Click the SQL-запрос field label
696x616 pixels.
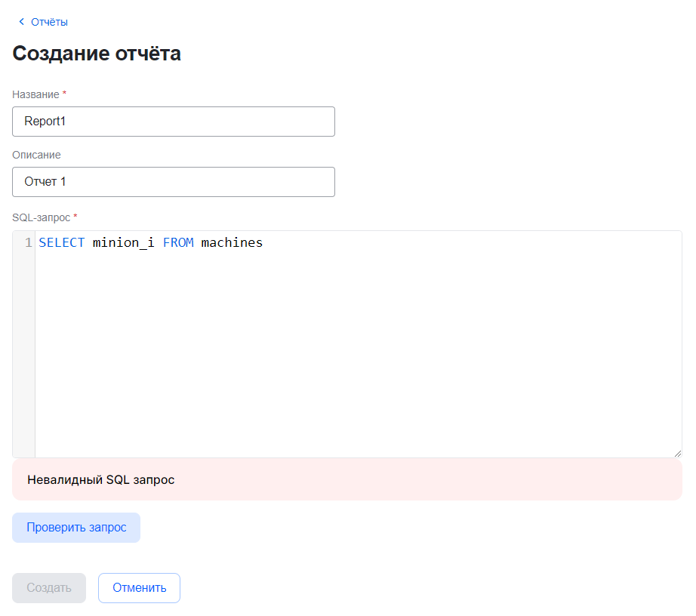click(x=41, y=217)
